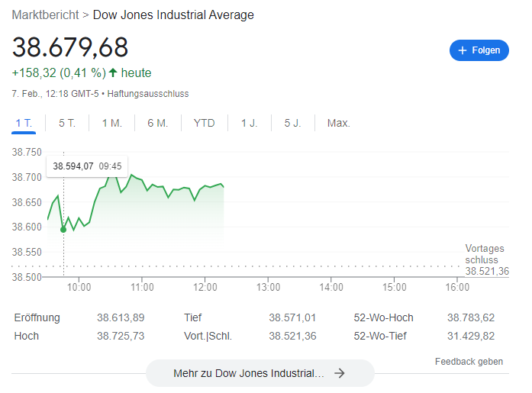This screenshot has height=393, width=532.
Task: Click the plus icon in Folgen button
Action: click(x=462, y=50)
